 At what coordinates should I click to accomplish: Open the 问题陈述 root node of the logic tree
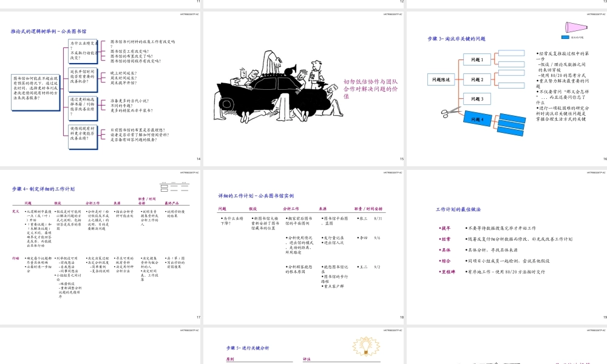pos(442,78)
